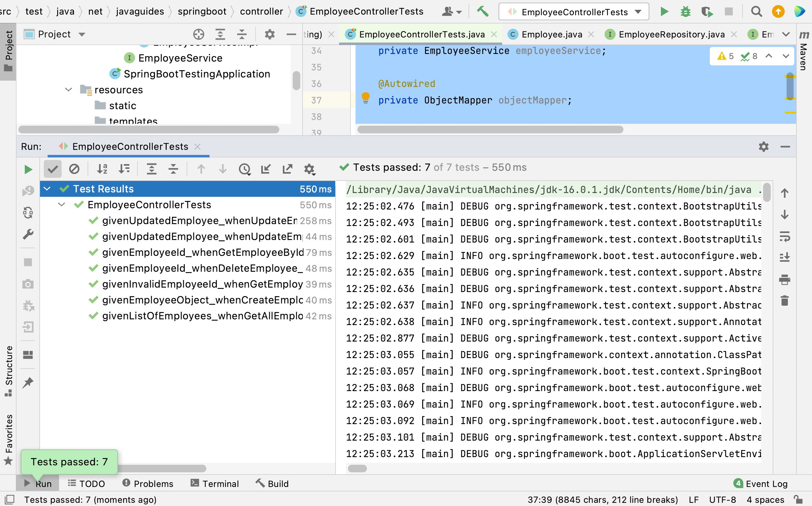Click the orange IDE update icon

[778, 12]
